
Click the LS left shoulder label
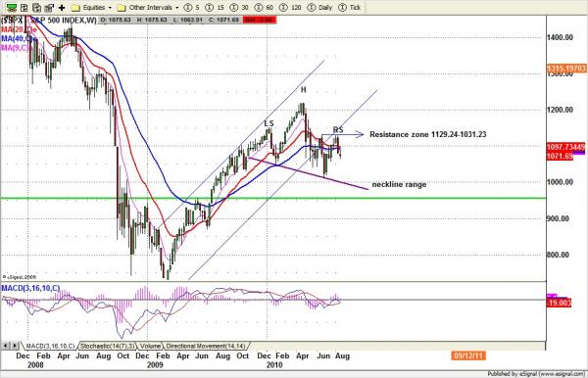(269, 123)
